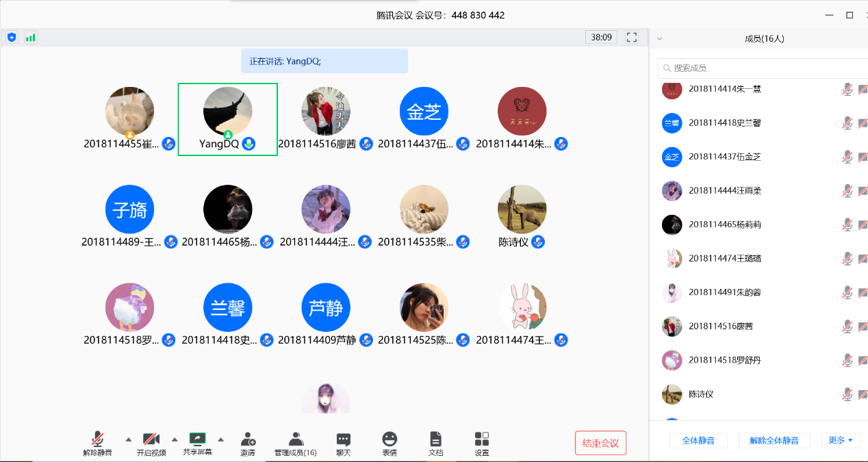868x462 pixels.
Task: Open manage members (管理成员) in toolbar
Action: tap(296, 439)
